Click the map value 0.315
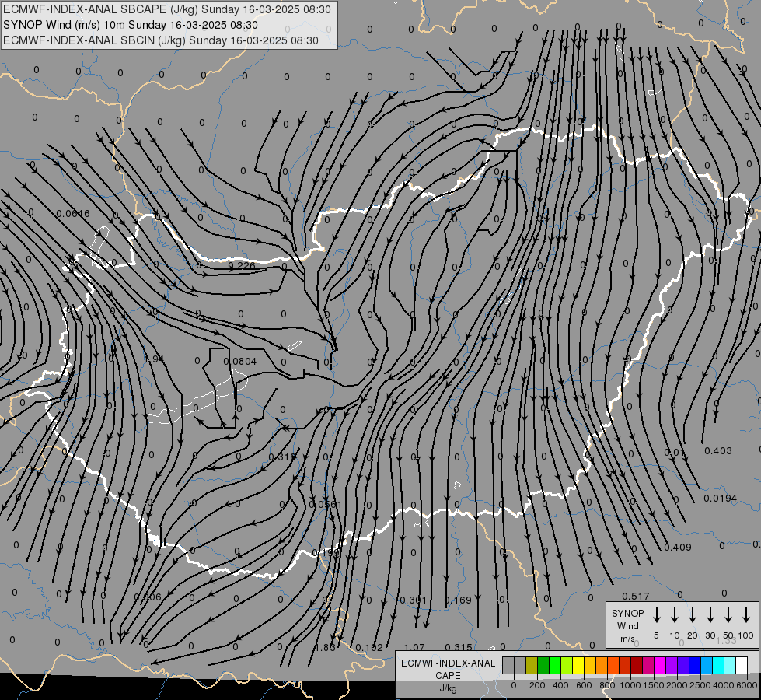761x700 pixels. [459, 648]
